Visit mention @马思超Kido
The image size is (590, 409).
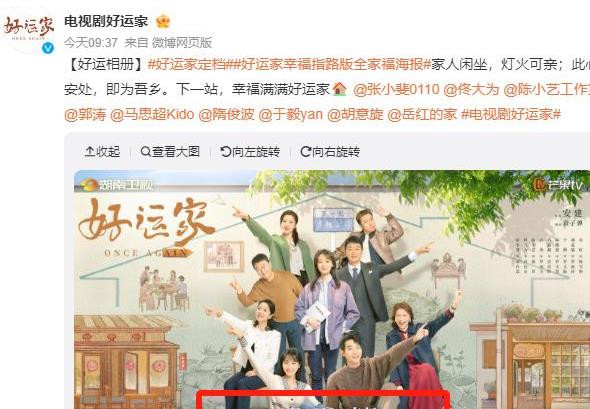pos(152,114)
